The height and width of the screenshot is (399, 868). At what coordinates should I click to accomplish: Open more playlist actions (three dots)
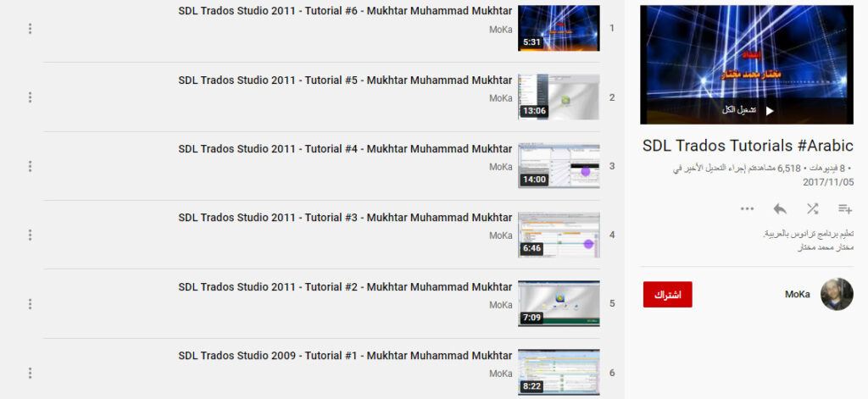click(x=748, y=208)
